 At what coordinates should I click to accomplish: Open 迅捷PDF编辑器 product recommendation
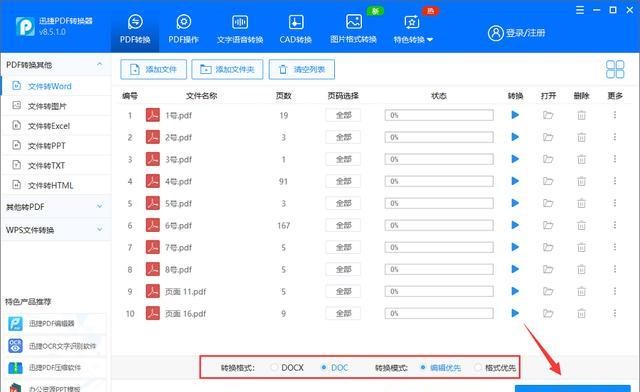click(x=56, y=323)
